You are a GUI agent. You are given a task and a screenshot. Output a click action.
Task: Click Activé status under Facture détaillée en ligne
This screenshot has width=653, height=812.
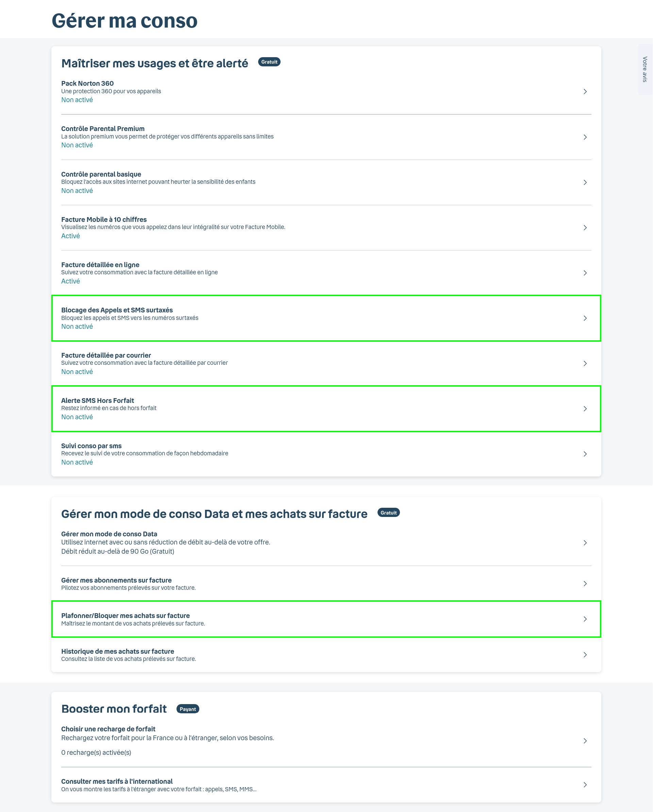coord(70,281)
